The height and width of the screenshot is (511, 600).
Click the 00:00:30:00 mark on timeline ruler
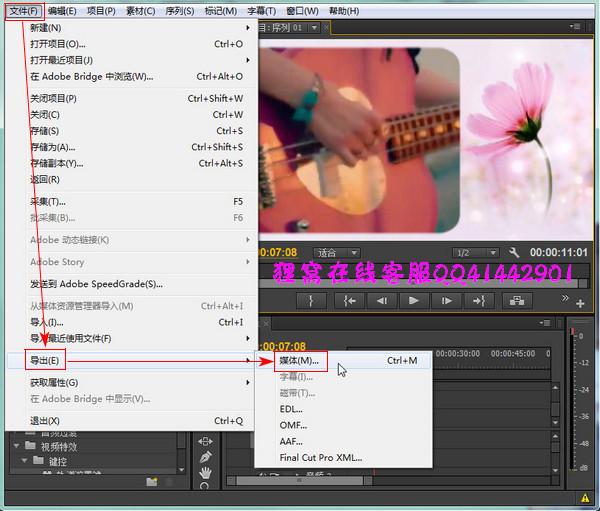pos(458,353)
